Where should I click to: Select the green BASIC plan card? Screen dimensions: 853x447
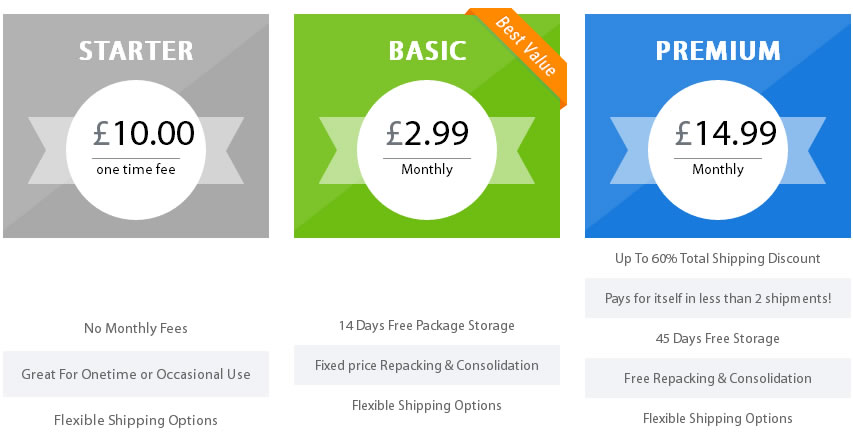tap(426, 126)
